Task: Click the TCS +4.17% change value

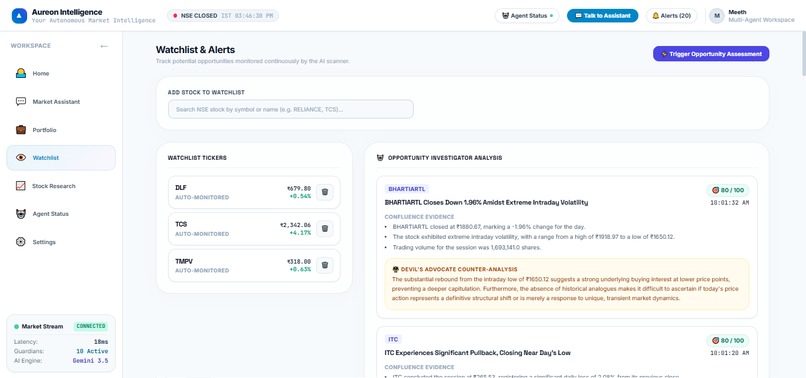Action: tap(300, 233)
